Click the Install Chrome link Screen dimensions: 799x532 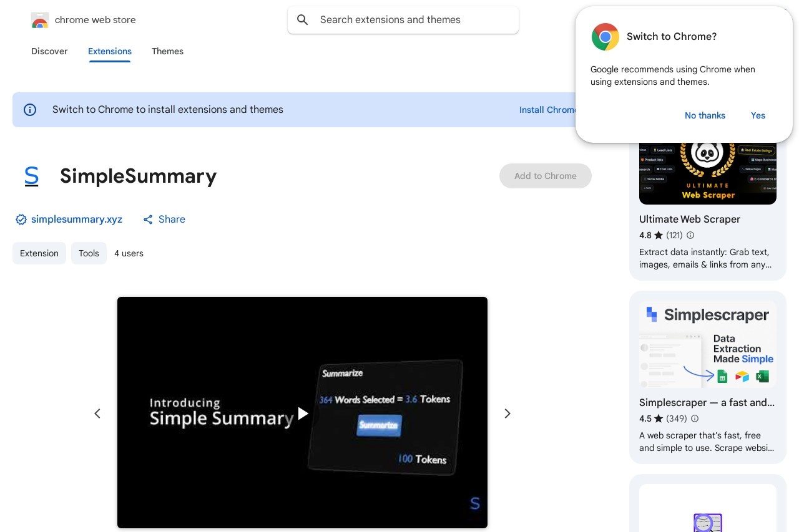(x=547, y=110)
